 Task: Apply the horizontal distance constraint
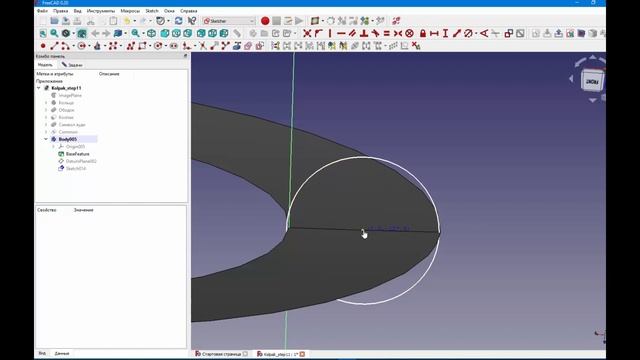tap(434, 33)
